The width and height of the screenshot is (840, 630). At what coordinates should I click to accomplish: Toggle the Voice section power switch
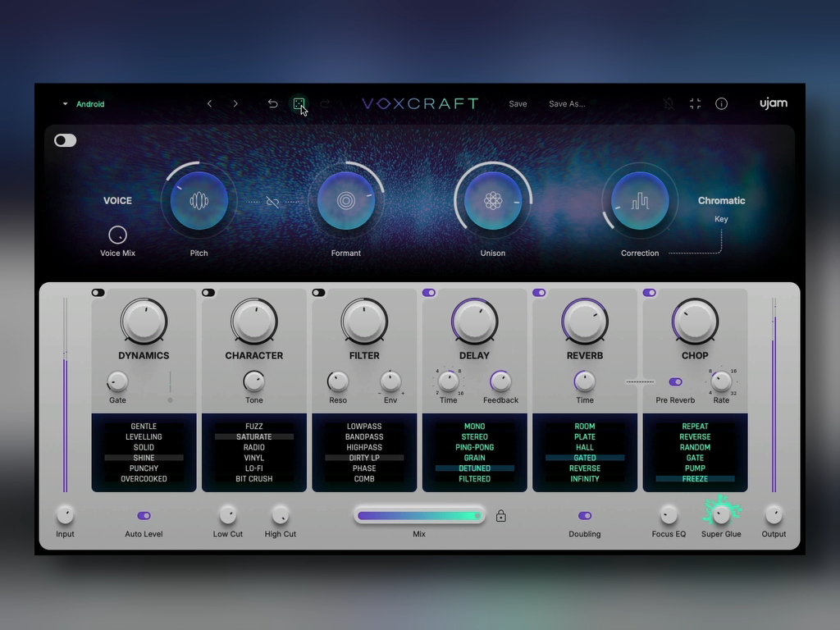[x=66, y=140]
